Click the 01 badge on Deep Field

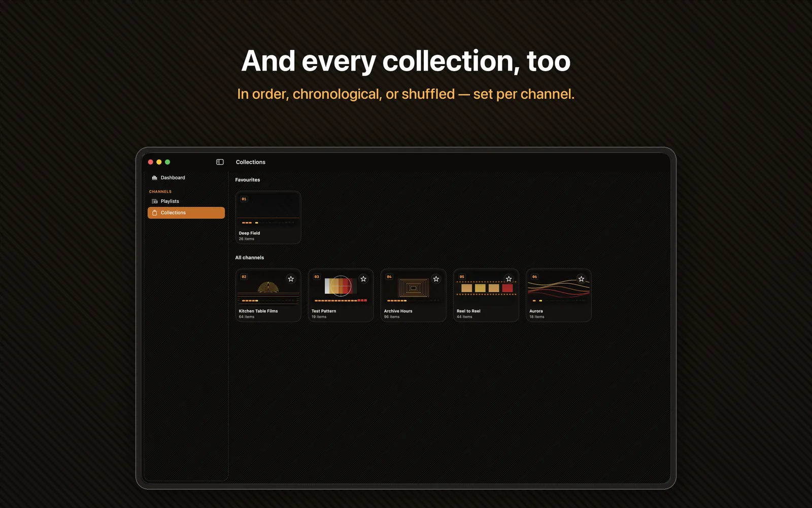point(244,199)
